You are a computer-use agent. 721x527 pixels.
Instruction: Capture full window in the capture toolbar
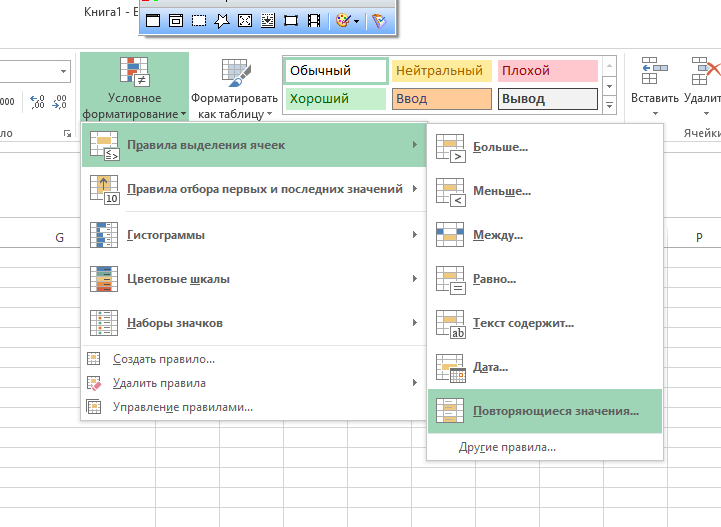coord(153,21)
